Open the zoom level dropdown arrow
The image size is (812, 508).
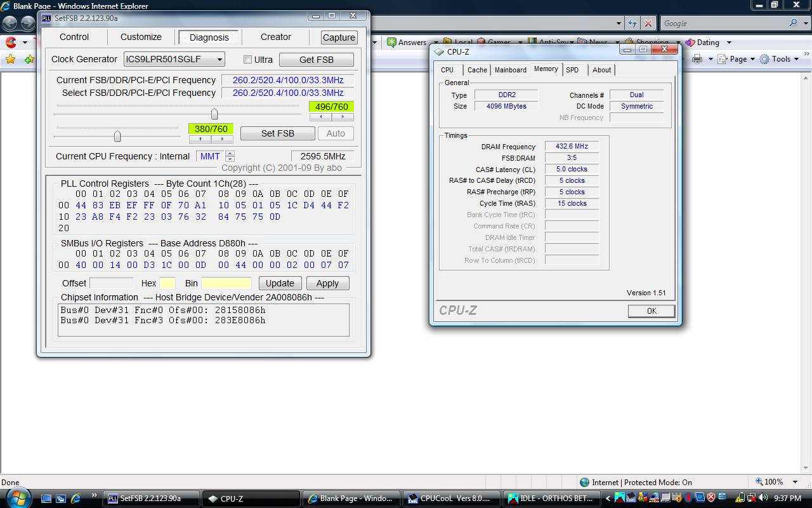tap(796, 482)
